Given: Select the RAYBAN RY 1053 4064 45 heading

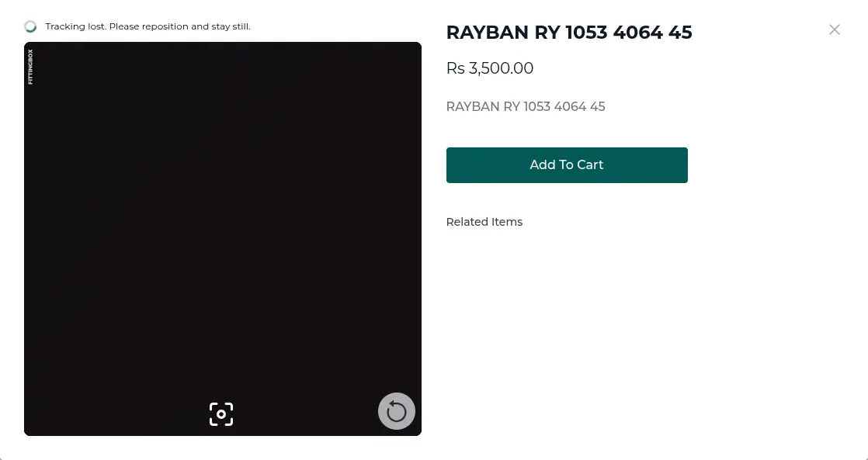Looking at the screenshot, I should click(569, 33).
